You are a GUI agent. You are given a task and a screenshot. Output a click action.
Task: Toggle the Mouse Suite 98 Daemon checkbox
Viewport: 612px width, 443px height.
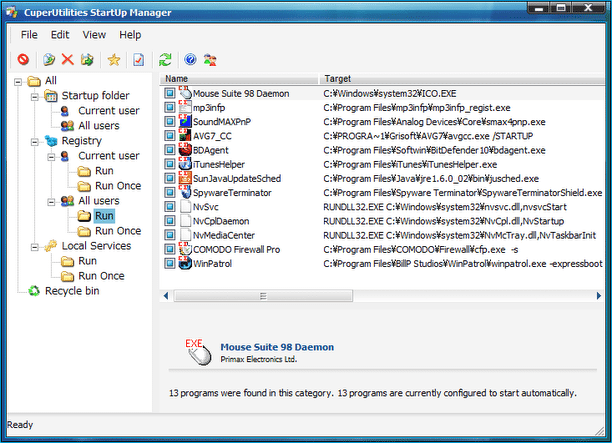[170, 93]
